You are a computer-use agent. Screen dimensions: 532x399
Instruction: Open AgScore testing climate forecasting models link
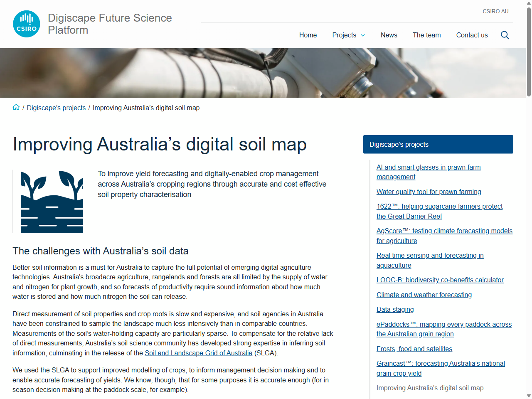(x=444, y=236)
